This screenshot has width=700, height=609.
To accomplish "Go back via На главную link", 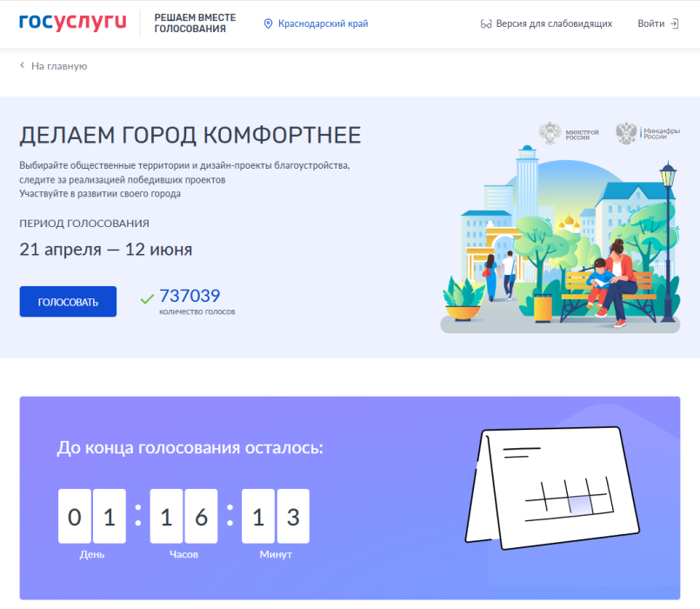I will pyautogui.click(x=59, y=66).
